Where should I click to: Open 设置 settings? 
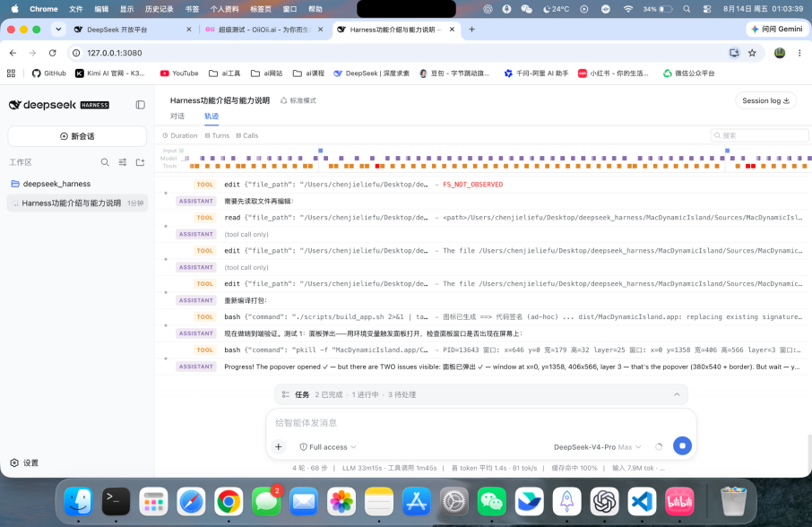pyautogui.click(x=24, y=462)
